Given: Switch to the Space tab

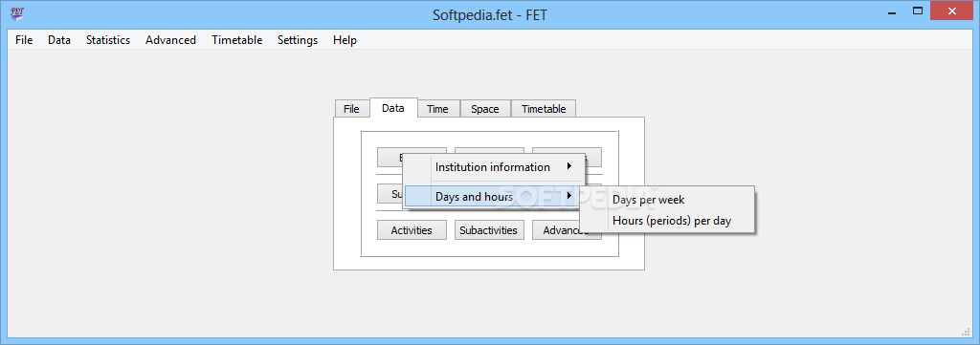Looking at the screenshot, I should point(485,109).
